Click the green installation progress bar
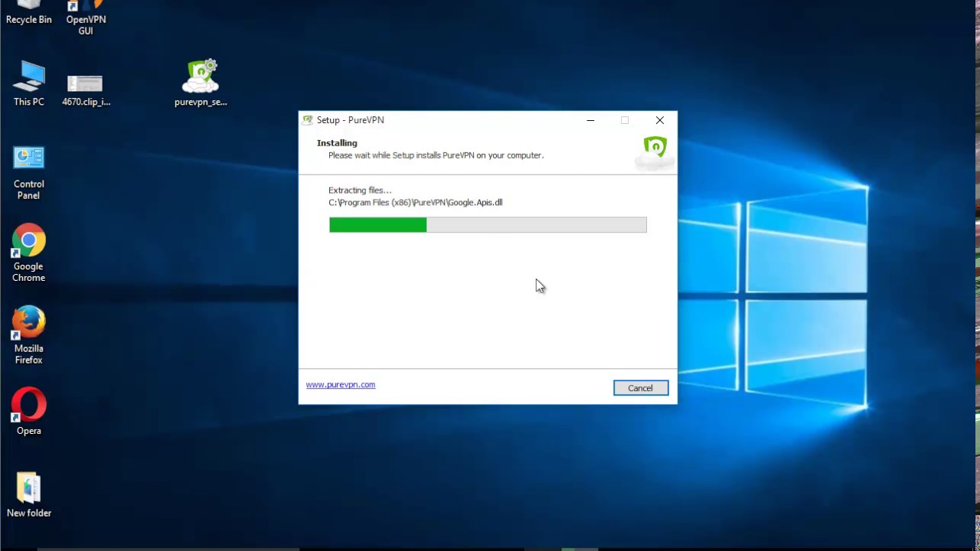Image resolution: width=980 pixels, height=551 pixels. [488, 224]
